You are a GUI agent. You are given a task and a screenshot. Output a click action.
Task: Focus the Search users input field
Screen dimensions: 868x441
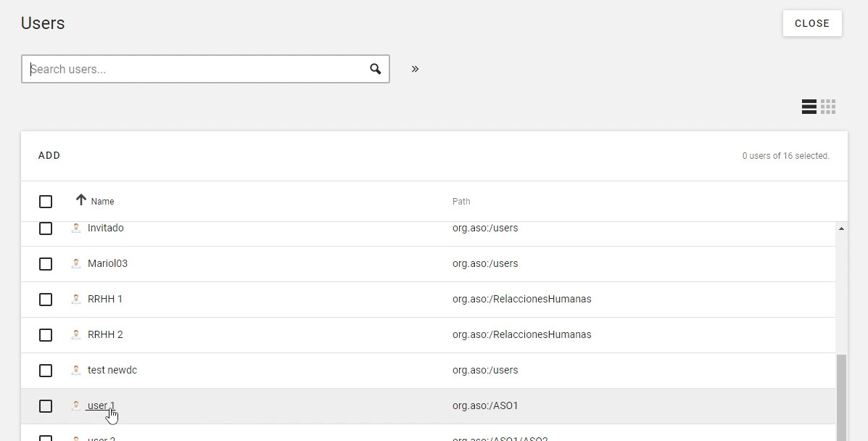point(196,69)
